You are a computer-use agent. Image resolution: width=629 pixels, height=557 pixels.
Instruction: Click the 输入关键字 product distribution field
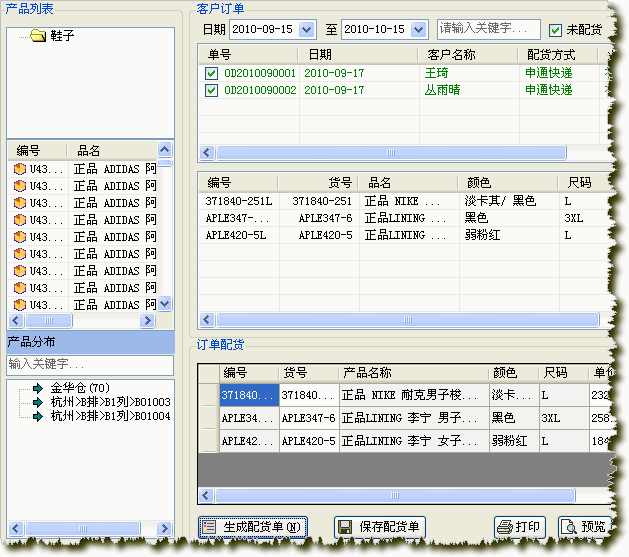(x=90, y=365)
